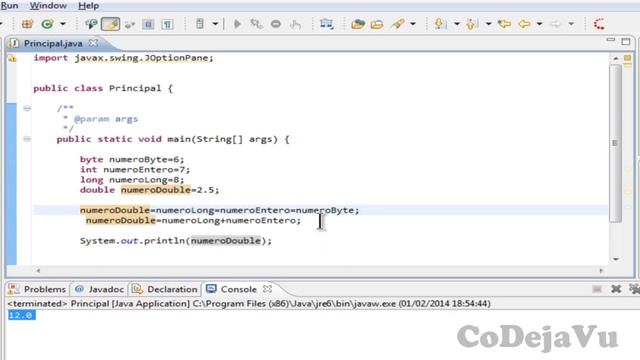Select the Principal.java editor tab

(53, 43)
